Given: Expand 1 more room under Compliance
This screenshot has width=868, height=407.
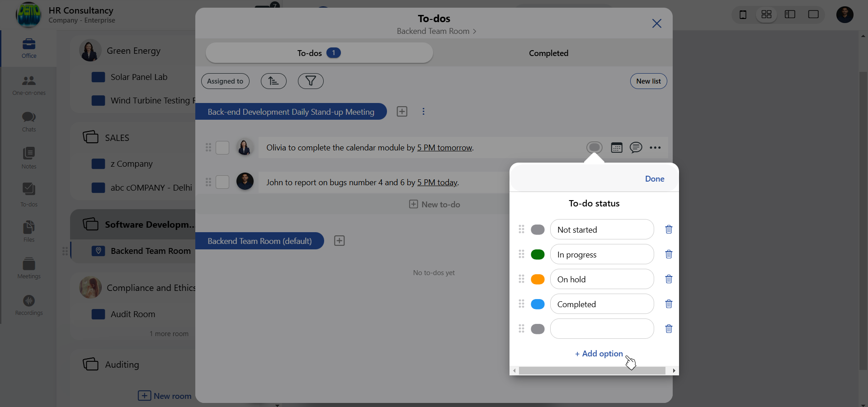Looking at the screenshot, I should (169, 334).
